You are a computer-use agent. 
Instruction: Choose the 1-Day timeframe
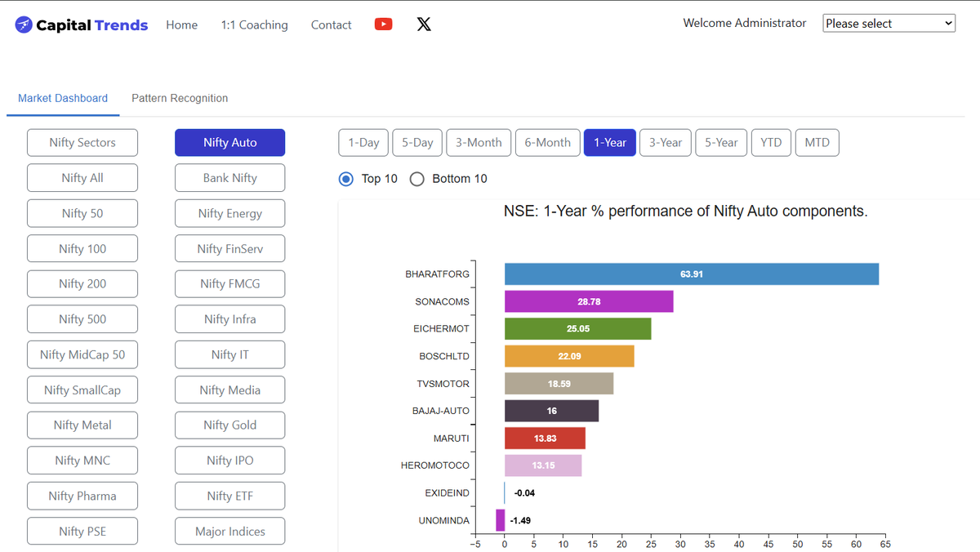pos(363,142)
